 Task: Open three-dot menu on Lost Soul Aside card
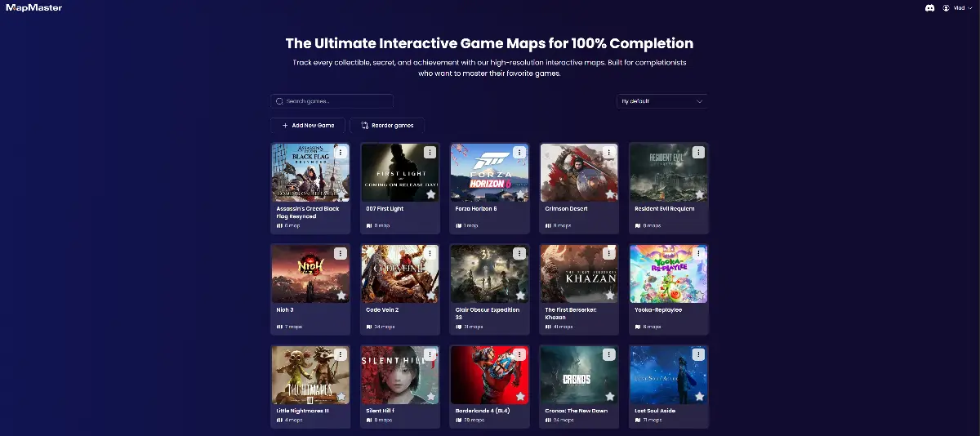[698, 355]
